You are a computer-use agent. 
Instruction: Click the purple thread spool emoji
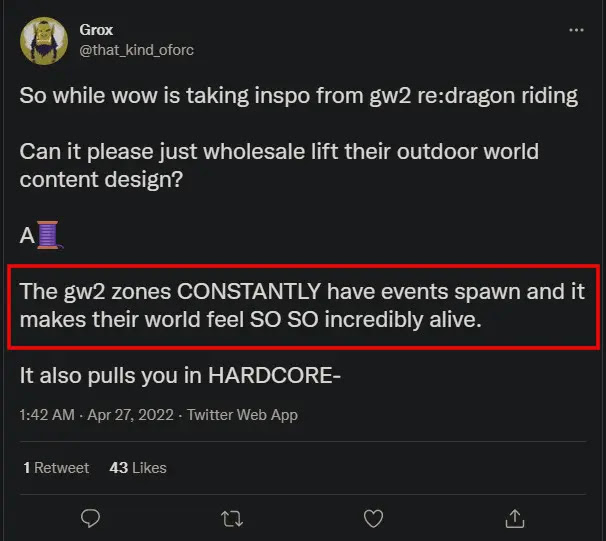coord(50,237)
